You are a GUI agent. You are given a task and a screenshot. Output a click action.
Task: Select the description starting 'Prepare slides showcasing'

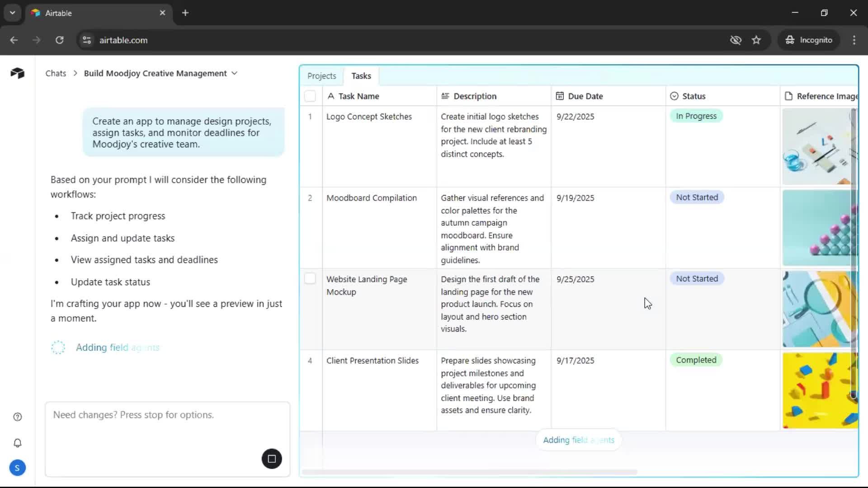[494, 390]
